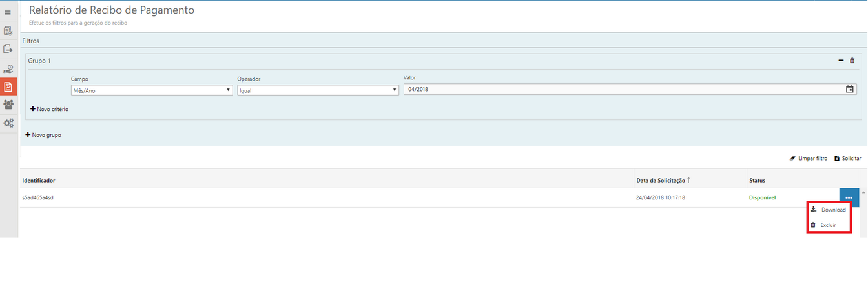Select date 24/04/2018 10:17:18 cell
Screen dimensions: 868x302
coord(661,197)
